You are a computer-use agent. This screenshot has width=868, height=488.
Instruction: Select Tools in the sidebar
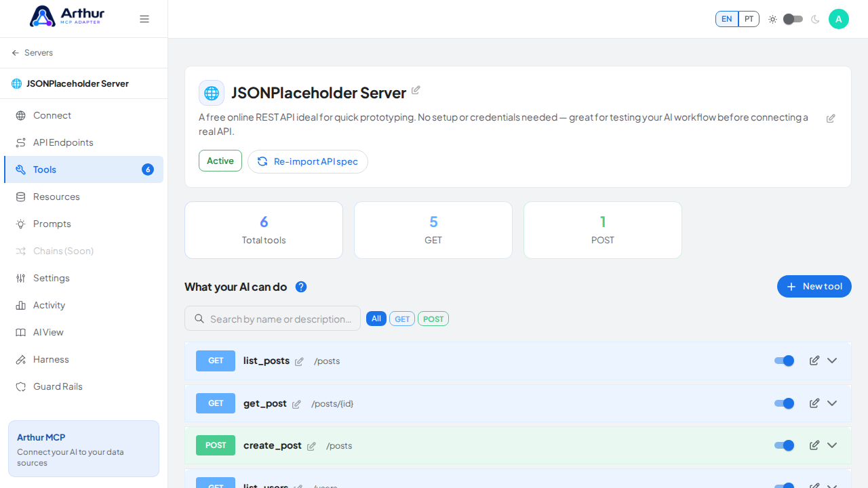84,169
